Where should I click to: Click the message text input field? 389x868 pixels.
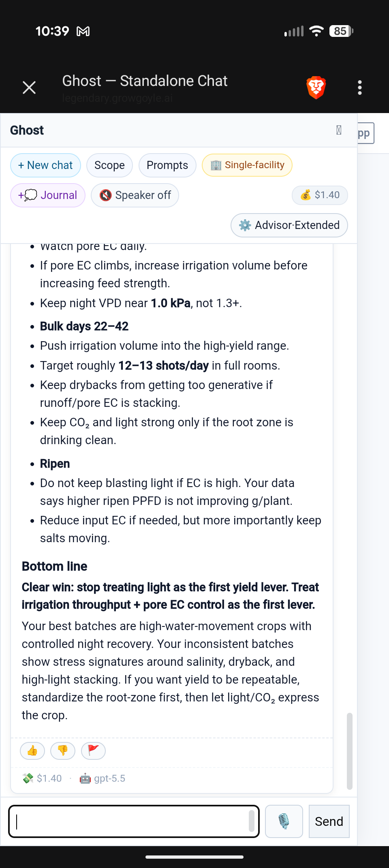[134, 821]
